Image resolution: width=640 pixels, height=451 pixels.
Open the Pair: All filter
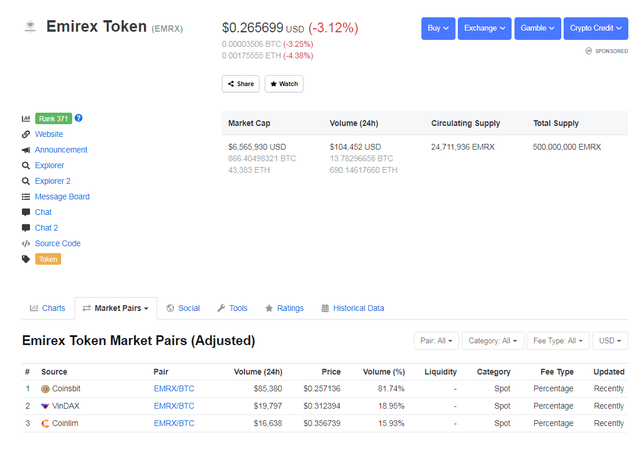pyautogui.click(x=437, y=341)
